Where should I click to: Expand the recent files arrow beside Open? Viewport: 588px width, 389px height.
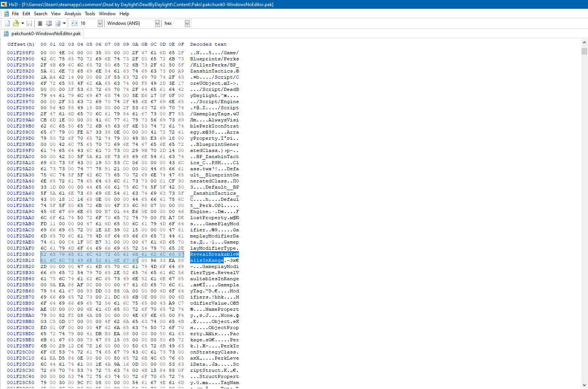tap(23, 23)
